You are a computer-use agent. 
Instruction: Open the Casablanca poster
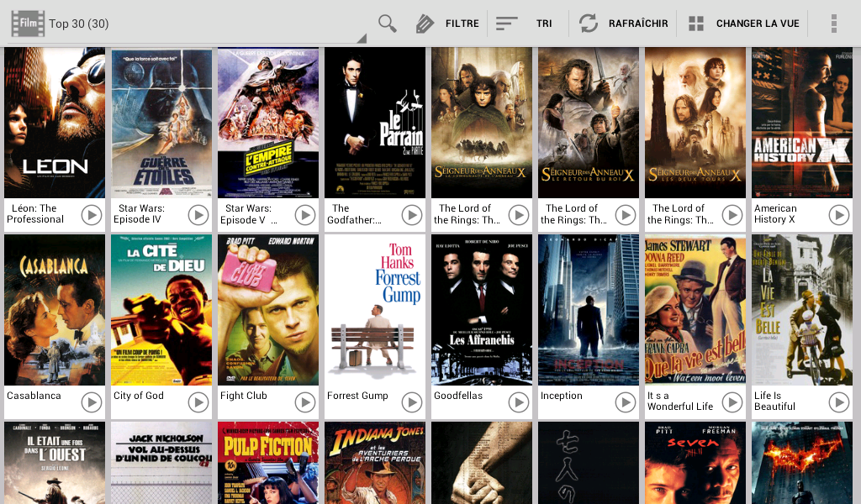pos(55,311)
